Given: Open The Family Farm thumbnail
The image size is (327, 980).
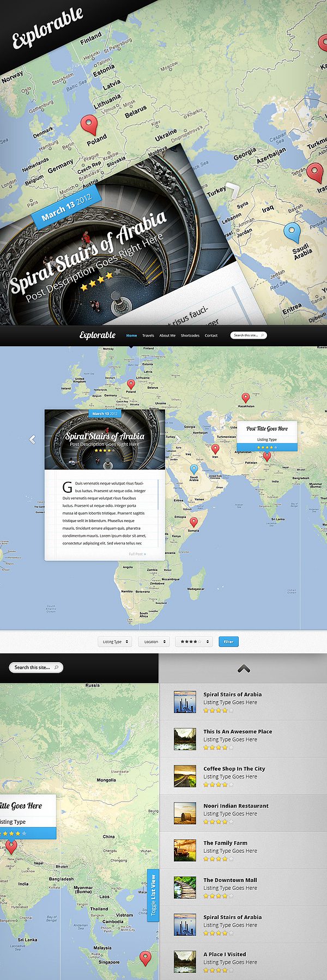Looking at the screenshot, I should [x=185, y=850].
